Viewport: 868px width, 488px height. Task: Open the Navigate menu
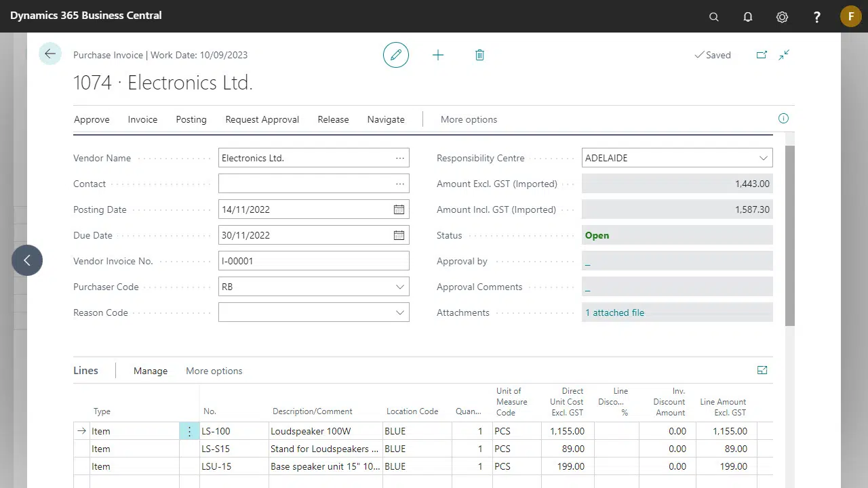click(385, 119)
